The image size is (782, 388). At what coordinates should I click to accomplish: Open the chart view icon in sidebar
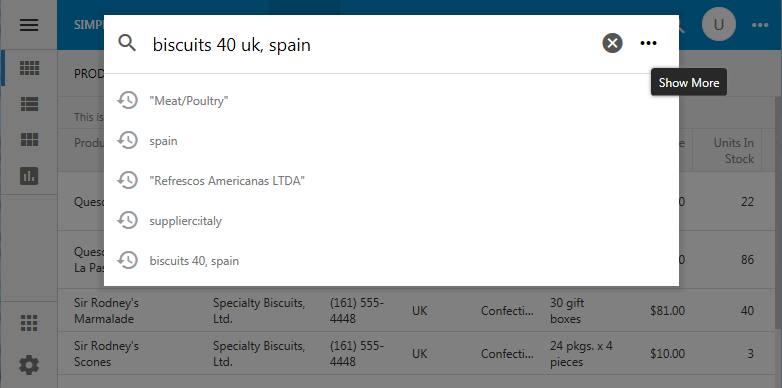[29, 176]
